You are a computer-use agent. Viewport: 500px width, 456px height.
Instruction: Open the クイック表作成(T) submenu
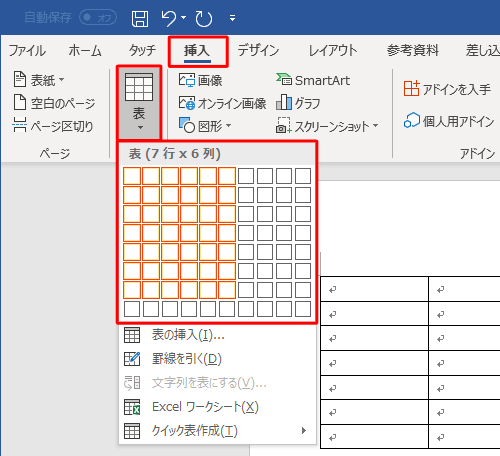point(217,431)
